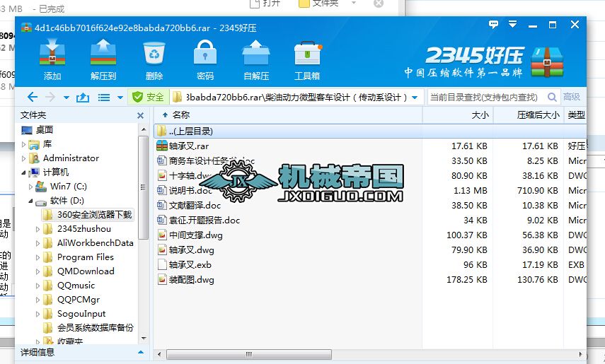This screenshot has height=364, width=605.
Task: Click the 说明书.doc file icon
Action: pyautogui.click(x=161, y=191)
